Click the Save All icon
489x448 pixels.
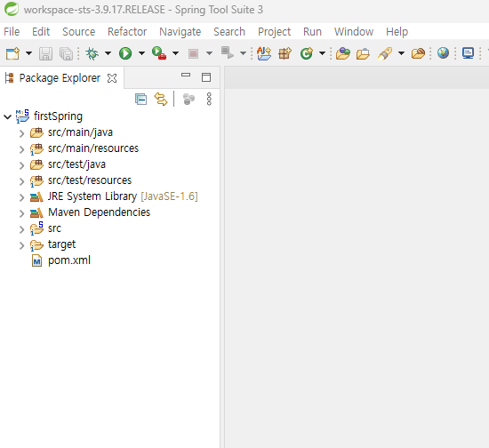pos(66,53)
